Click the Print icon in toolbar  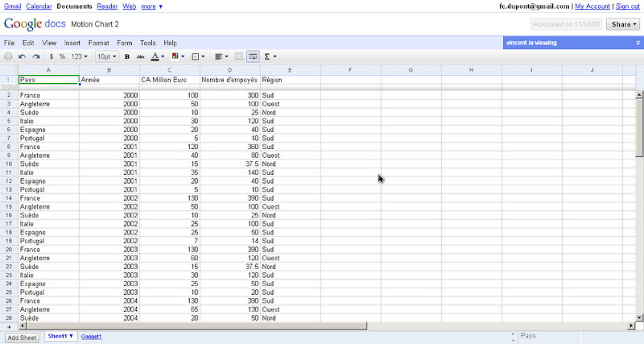tap(8, 56)
